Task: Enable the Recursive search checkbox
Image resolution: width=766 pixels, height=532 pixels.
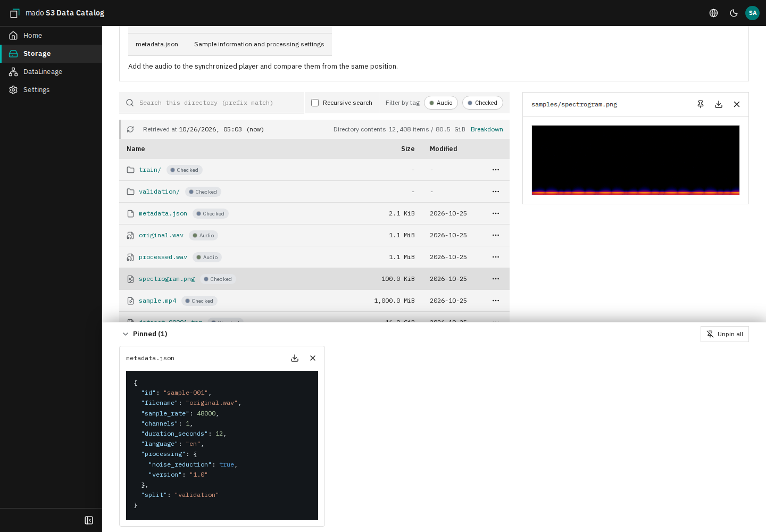Action: pyautogui.click(x=315, y=103)
